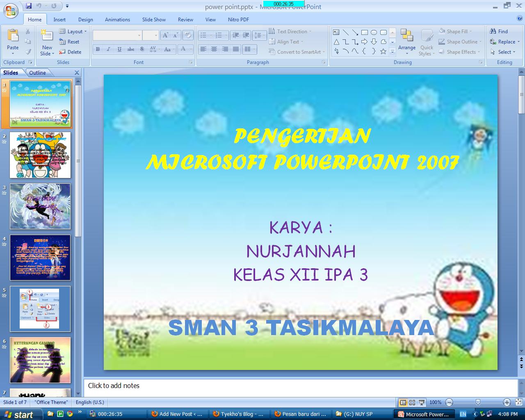Apply a bulleted list

203,35
